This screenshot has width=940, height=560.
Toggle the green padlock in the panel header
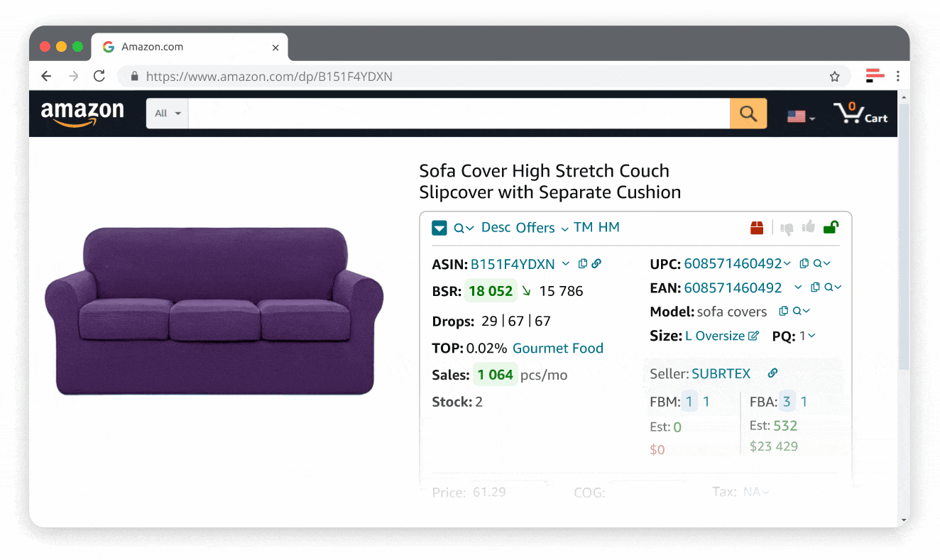click(832, 227)
